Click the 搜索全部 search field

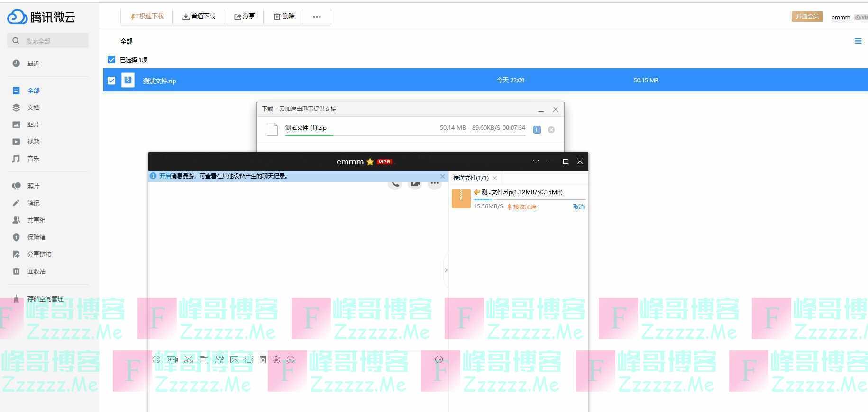(x=52, y=41)
